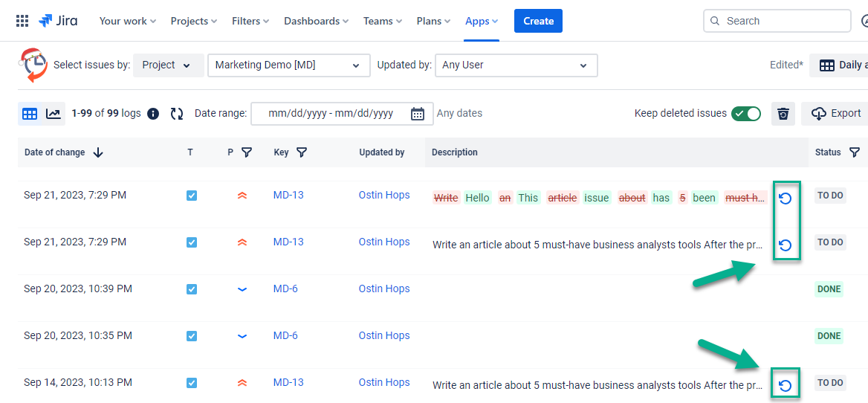
Task: Toggle the Keep deleted issues switch
Action: pyautogui.click(x=745, y=114)
